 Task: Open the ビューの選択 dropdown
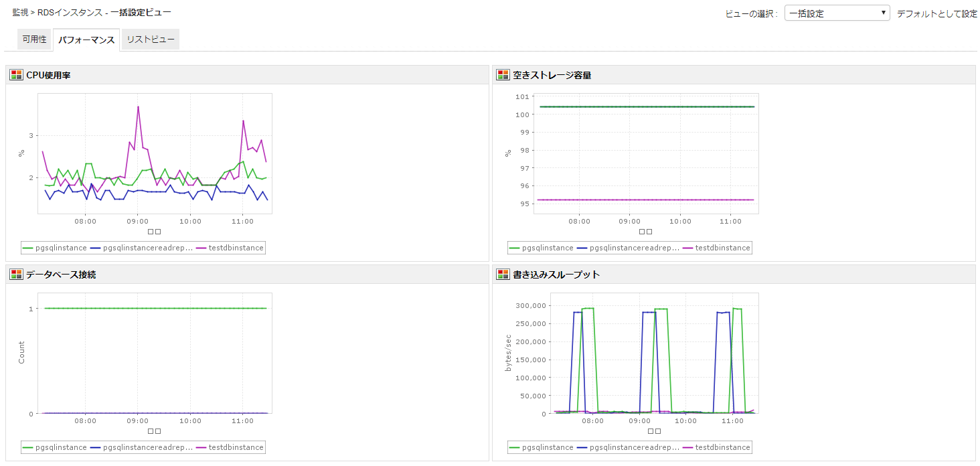(837, 13)
